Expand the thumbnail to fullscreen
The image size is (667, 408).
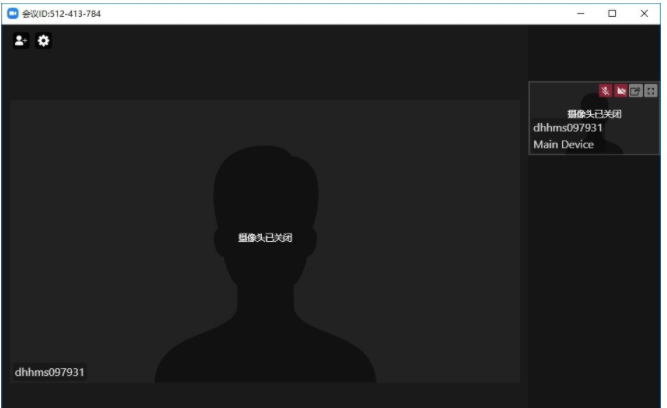tap(651, 91)
